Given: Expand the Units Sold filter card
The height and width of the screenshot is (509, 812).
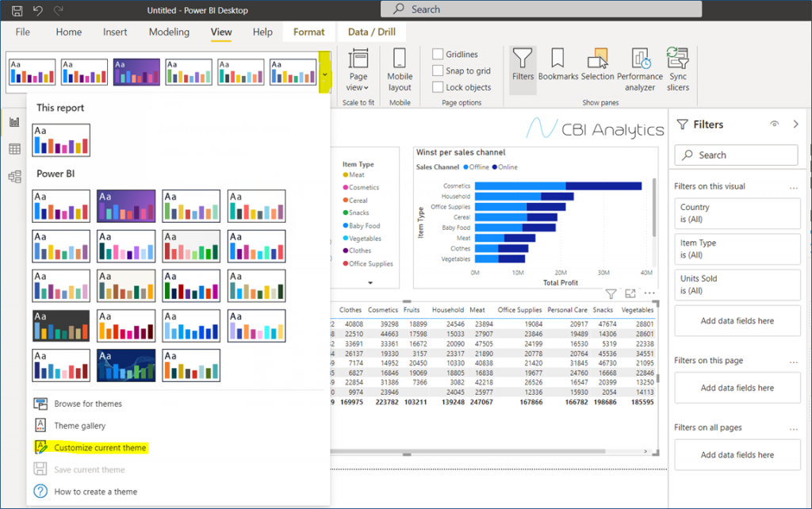Looking at the screenshot, I should [737, 285].
